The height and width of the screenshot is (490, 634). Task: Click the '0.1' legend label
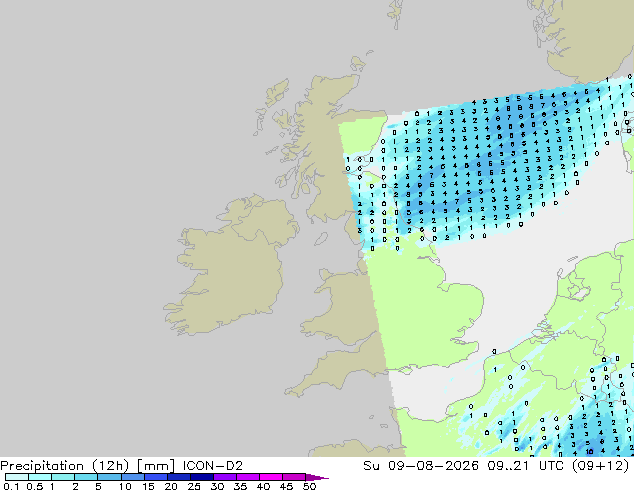11,486
